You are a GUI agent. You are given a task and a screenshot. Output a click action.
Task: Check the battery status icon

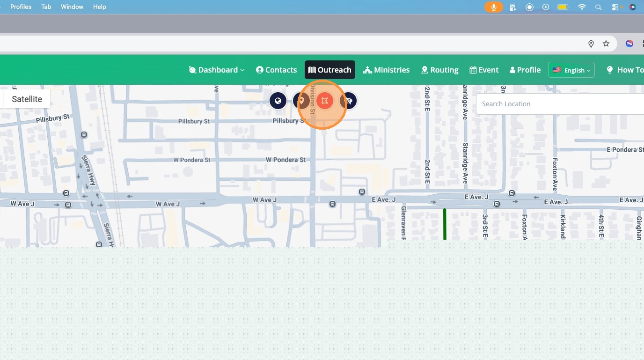click(563, 7)
